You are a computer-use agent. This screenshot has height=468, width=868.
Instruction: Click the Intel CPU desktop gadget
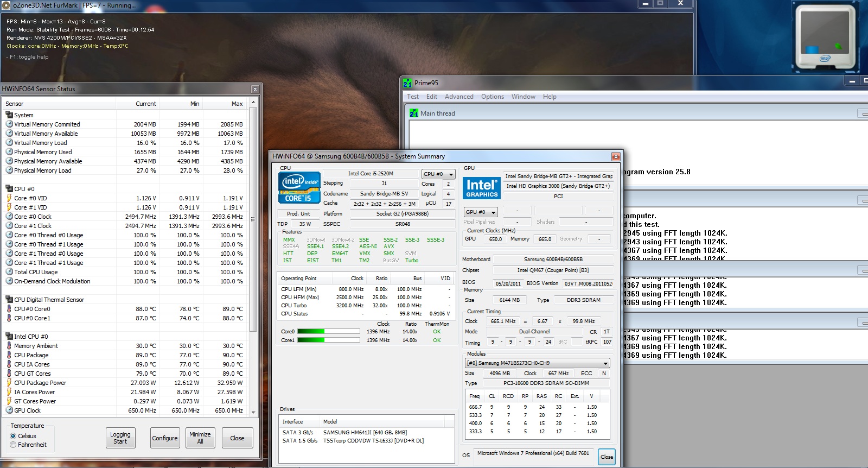(x=825, y=38)
